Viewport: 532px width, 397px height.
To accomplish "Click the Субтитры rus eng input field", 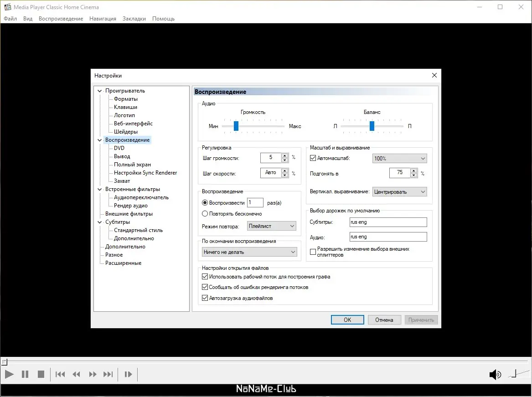I will pyautogui.click(x=388, y=222).
